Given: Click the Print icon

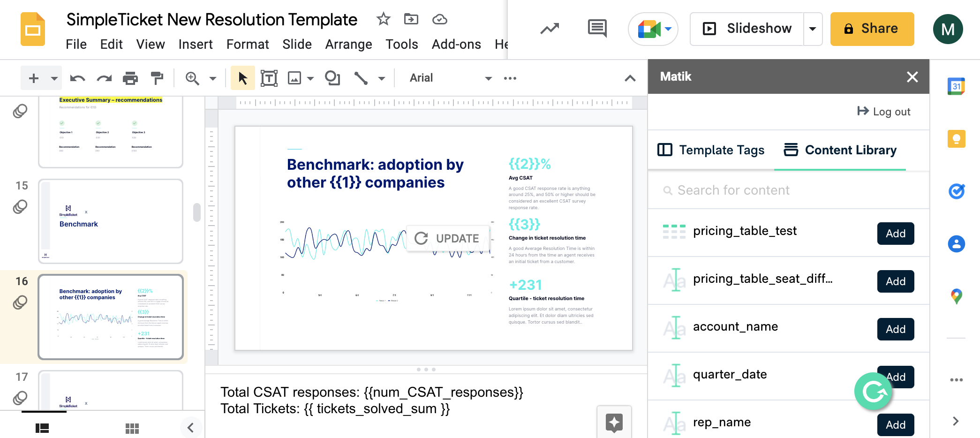Looking at the screenshot, I should pyautogui.click(x=130, y=78).
